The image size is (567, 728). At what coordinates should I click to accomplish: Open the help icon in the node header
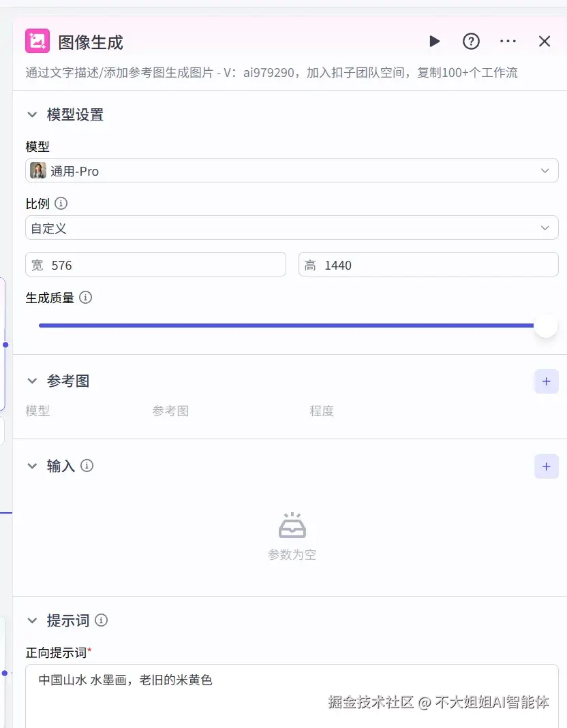(x=471, y=42)
